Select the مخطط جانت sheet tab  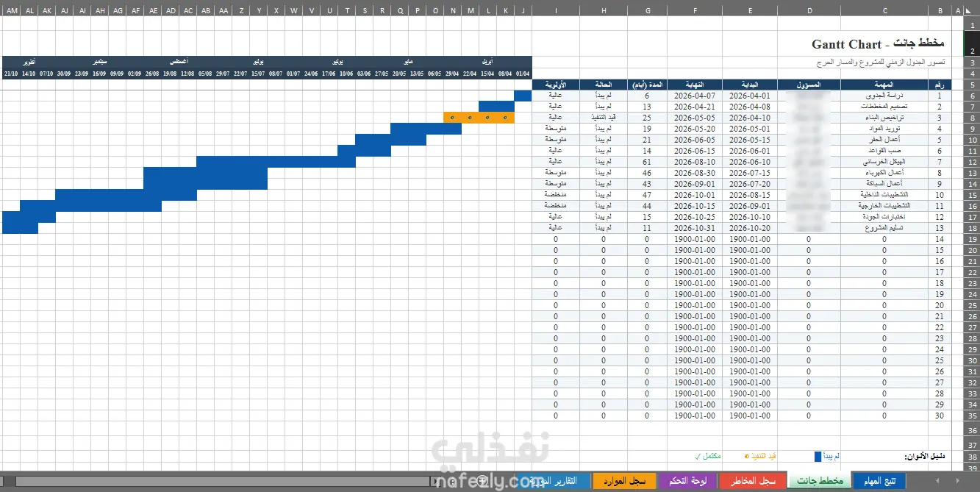[x=818, y=481]
